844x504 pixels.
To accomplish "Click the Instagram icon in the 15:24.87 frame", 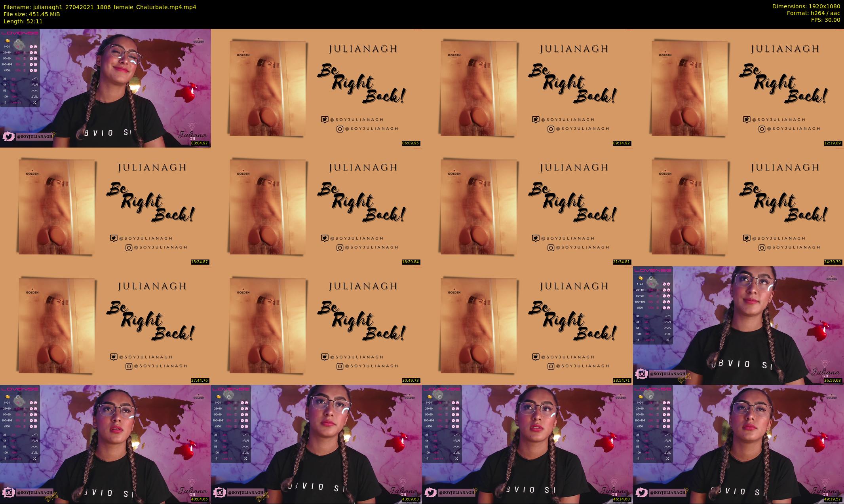I will [x=129, y=248].
